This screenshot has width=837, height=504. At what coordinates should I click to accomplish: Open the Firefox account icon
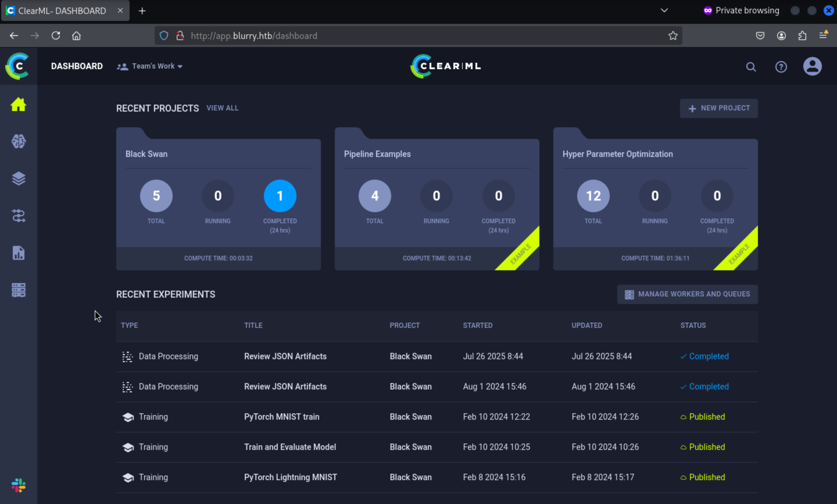coord(781,36)
